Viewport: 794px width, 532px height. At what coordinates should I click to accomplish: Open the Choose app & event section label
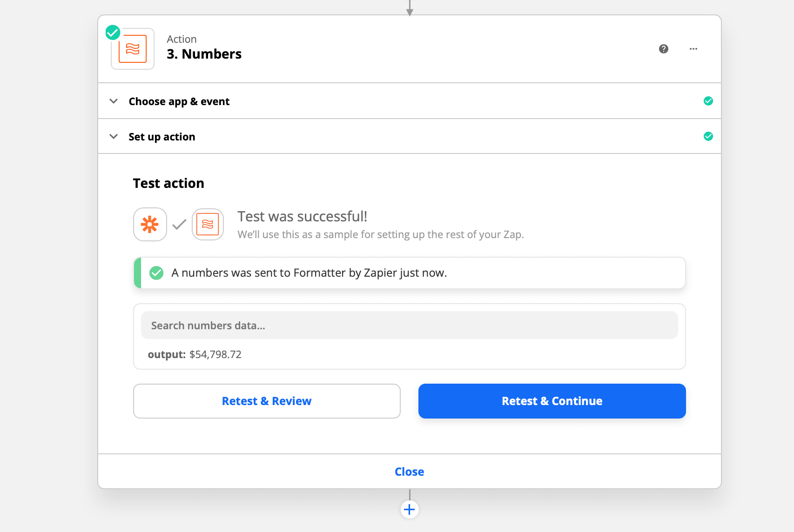(x=179, y=101)
